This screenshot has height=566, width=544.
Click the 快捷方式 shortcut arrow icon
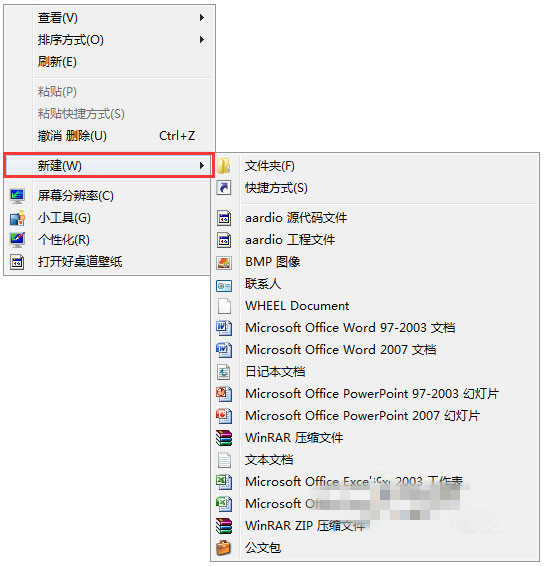pos(224,188)
